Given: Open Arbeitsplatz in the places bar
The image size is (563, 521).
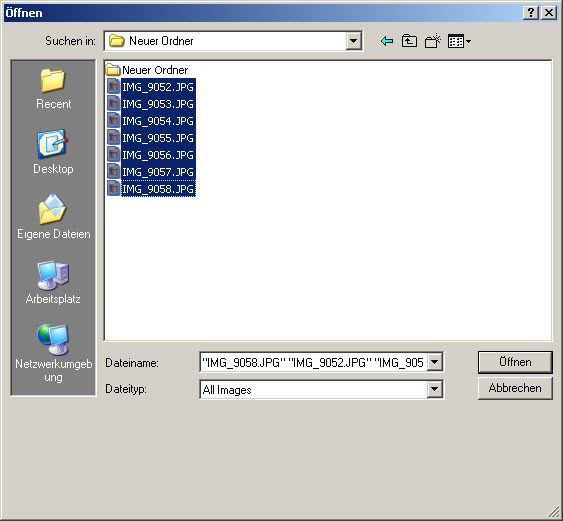Looking at the screenshot, I should click(53, 282).
